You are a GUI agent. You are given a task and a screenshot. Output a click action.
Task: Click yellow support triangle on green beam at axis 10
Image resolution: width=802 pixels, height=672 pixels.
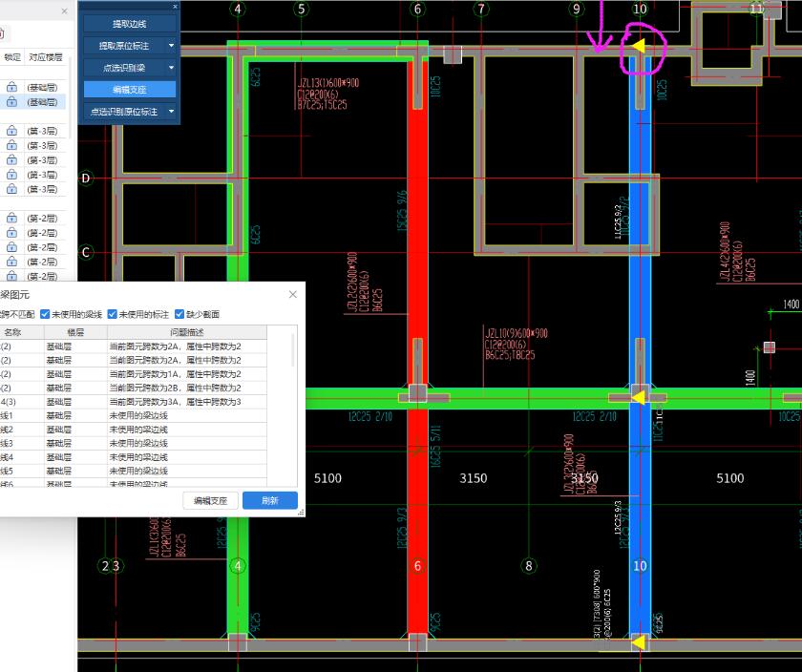click(638, 397)
